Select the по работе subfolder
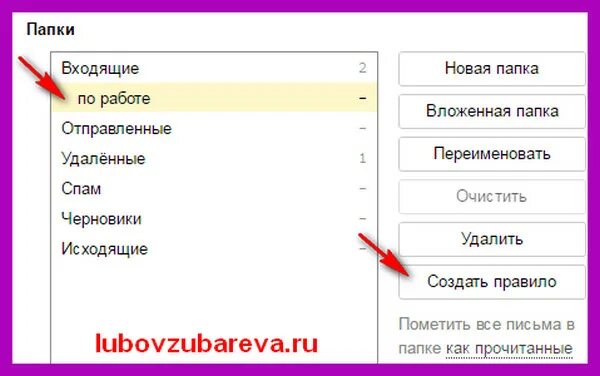 pos(214,98)
